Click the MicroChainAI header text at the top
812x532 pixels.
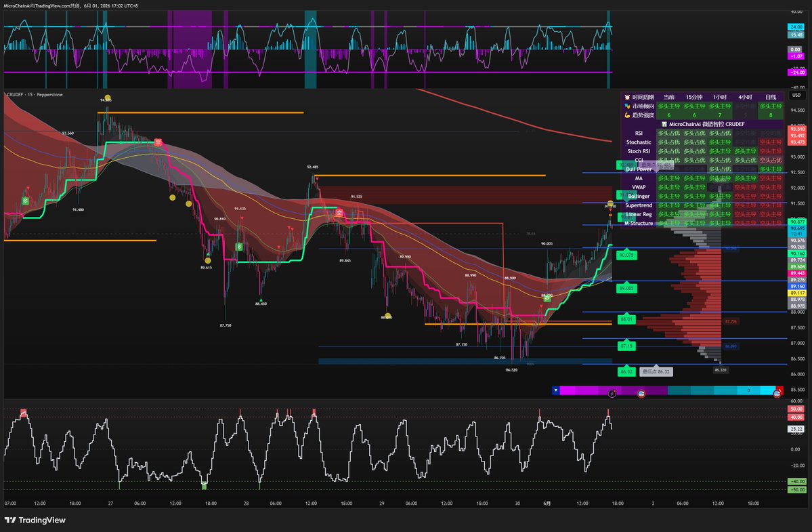coord(71,5)
